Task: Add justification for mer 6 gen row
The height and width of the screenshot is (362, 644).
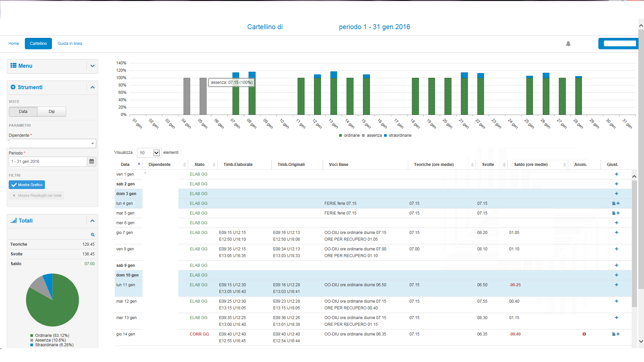Action: [616, 223]
